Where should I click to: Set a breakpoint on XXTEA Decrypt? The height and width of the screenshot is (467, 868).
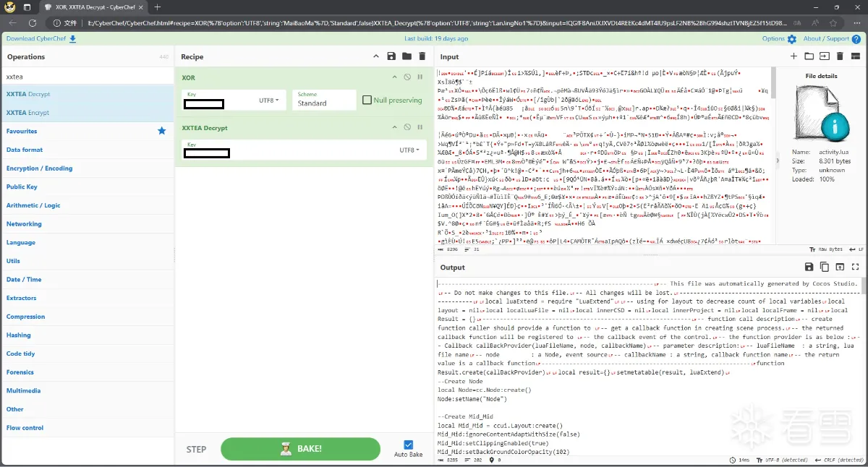(x=420, y=128)
